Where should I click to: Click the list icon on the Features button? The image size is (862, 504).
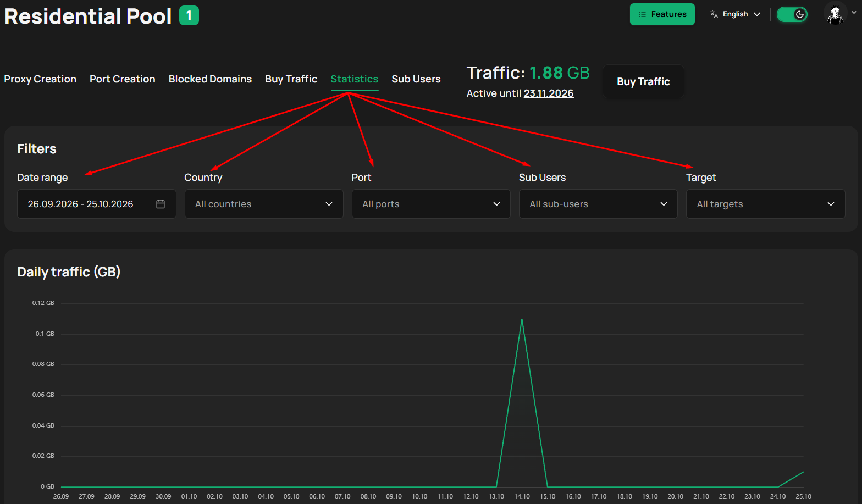[x=642, y=14]
